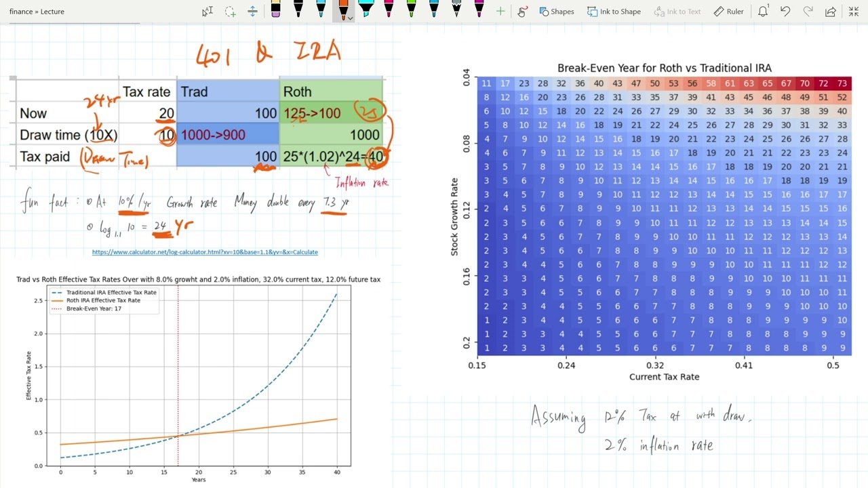Viewport: 868px width, 488px height.
Task: Select the magenta pen beside the plus
Action: point(479,9)
